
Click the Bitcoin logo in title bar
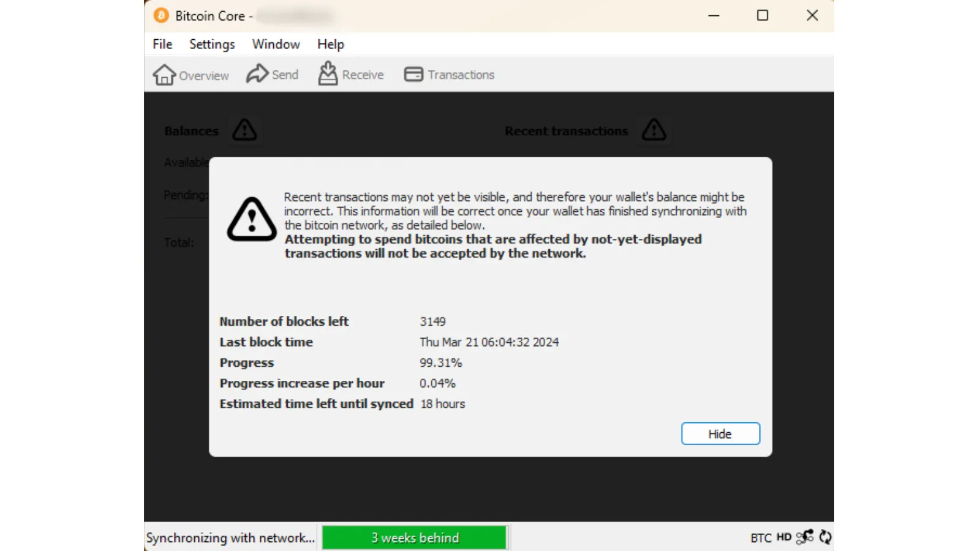click(x=161, y=15)
